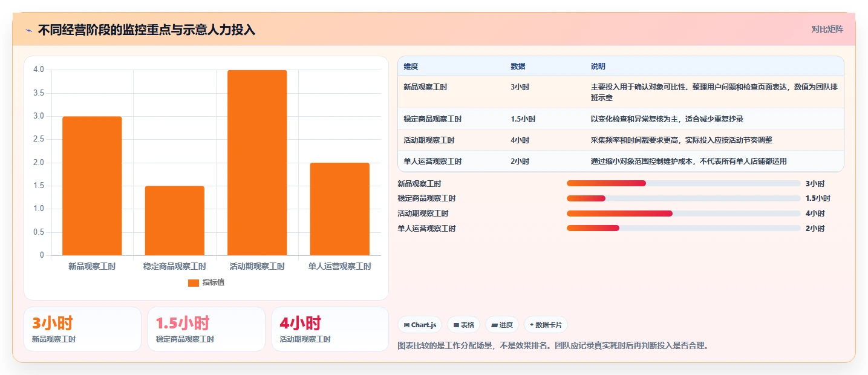Select the Chart.js tag chip
Screen dimensions: 868x375
[420, 325]
